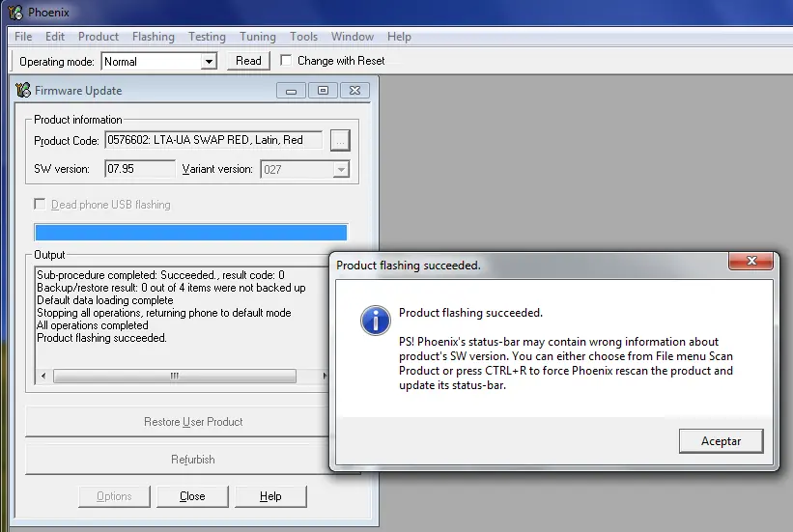Click 'Default data loading complete' output line
This screenshot has height=532, width=793.
104,300
